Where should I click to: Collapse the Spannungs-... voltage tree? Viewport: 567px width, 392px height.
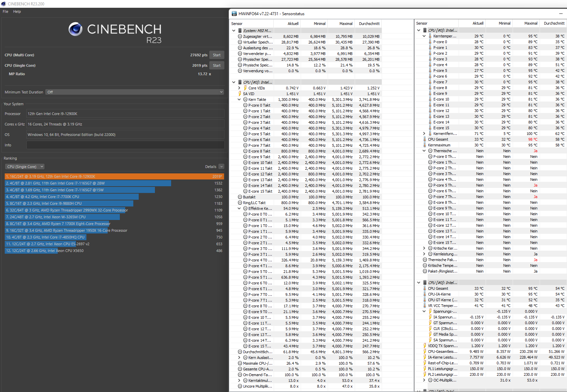pyautogui.click(x=424, y=311)
